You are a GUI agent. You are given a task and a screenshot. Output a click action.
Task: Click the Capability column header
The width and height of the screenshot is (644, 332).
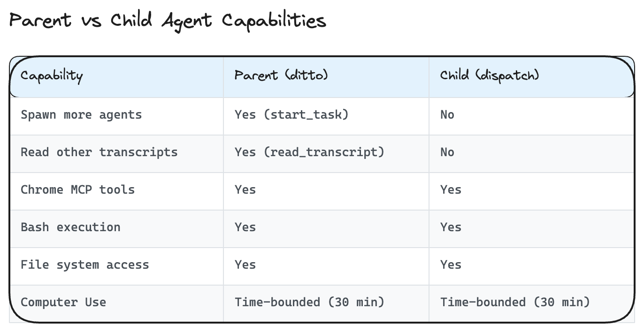[52, 75]
